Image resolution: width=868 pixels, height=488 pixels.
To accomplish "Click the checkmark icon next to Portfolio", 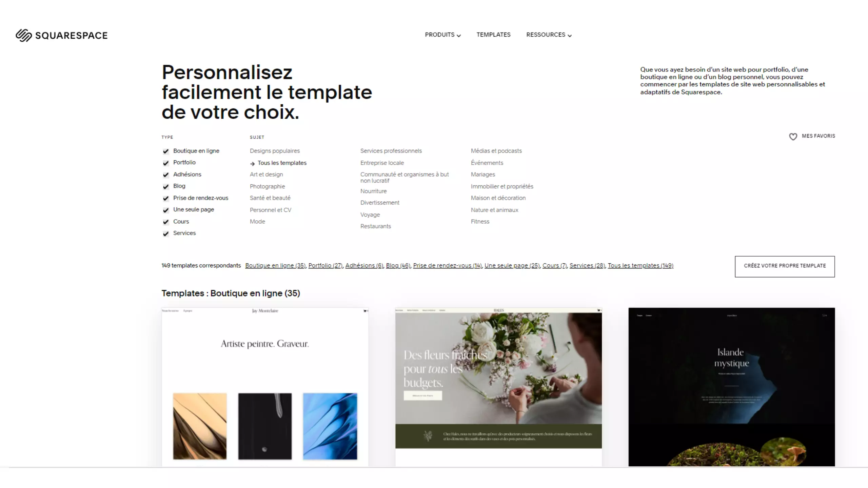I will [x=166, y=163].
